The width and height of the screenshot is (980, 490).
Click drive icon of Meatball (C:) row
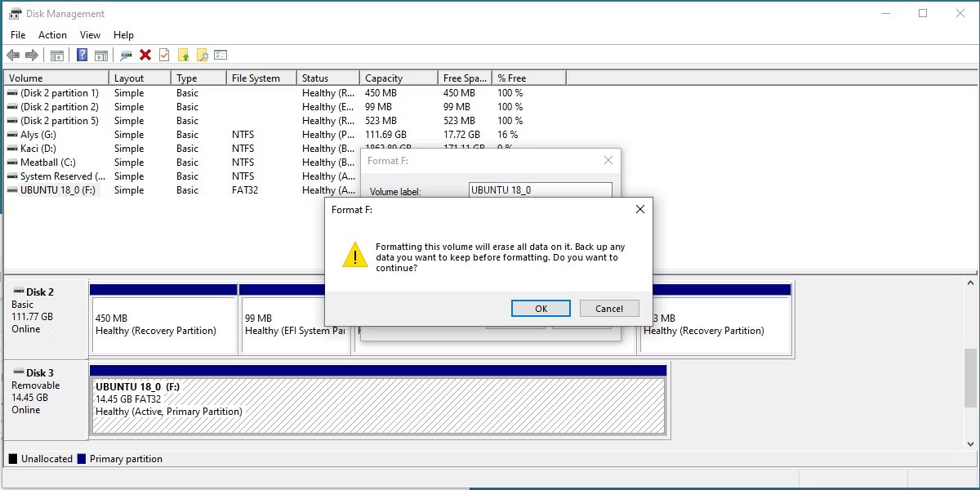pyautogui.click(x=12, y=163)
